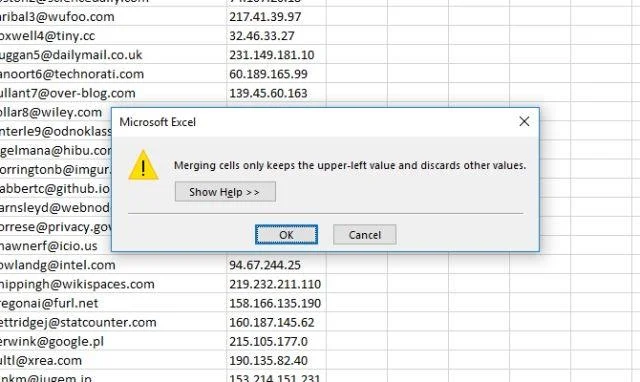640x382 pixels.
Task: Select cell with IP 139.45.60.163
Action: 276,93
